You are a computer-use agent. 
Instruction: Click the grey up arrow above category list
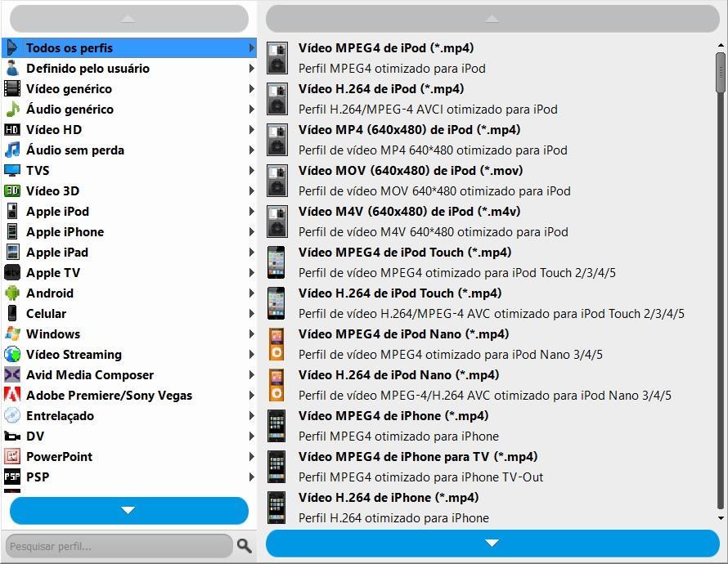(x=129, y=19)
